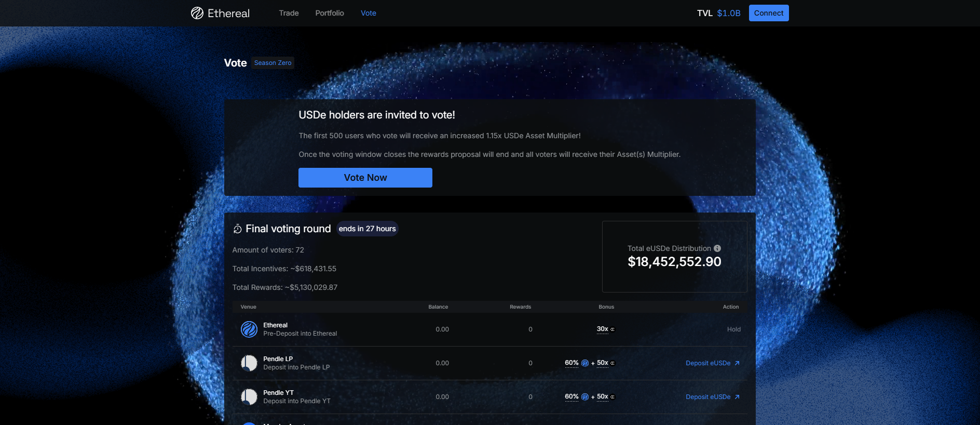This screenshot has width=980, height=425.
Task: Click the 60% bonus in Pendle LP row
Action: (x=571, y=363)
